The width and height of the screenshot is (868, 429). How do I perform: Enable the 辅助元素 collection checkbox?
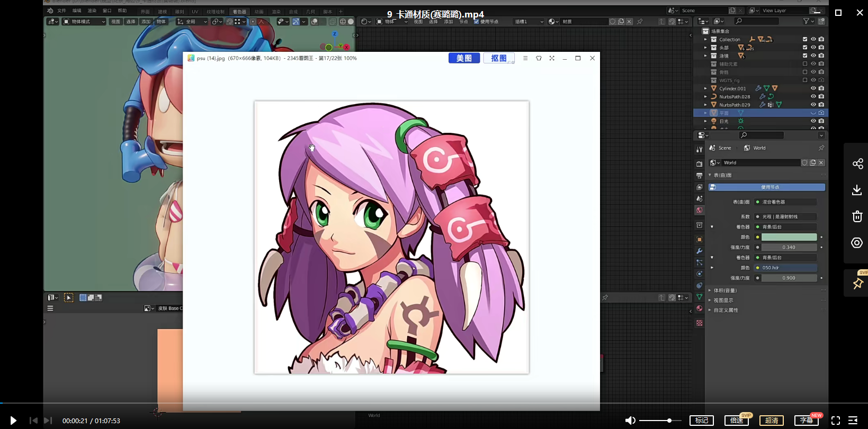(x=805, y=64)
